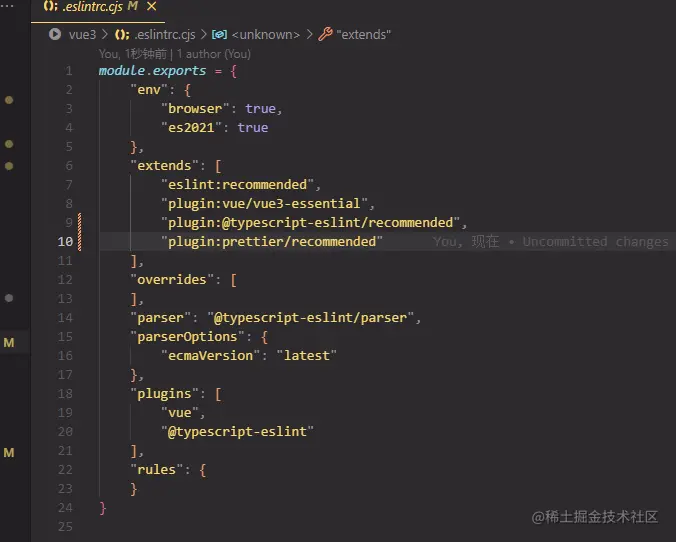Open the ellipsis menu at top left

coord(7,6)
